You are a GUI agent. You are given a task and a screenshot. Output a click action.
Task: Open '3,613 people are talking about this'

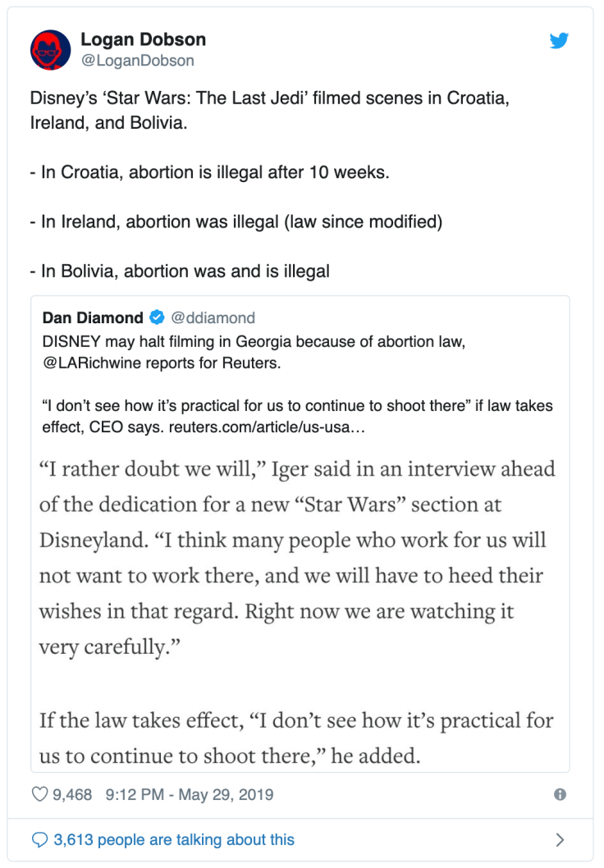(x=174, y=839)
